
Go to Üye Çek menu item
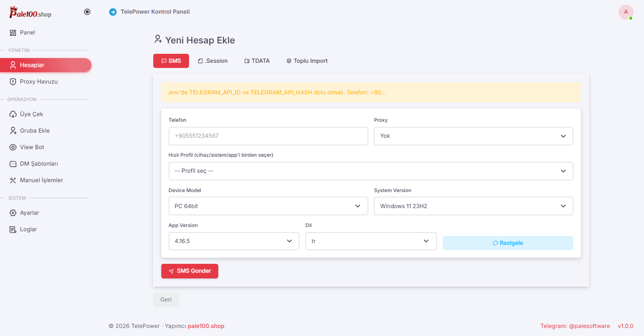pos(46,114)
